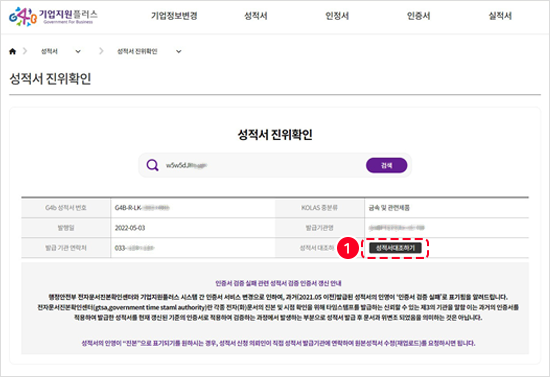This screenshot has width=550, height=377.
Task: Click the purple notice heading about 인증서 검증 실패
Action: point(278,283)
